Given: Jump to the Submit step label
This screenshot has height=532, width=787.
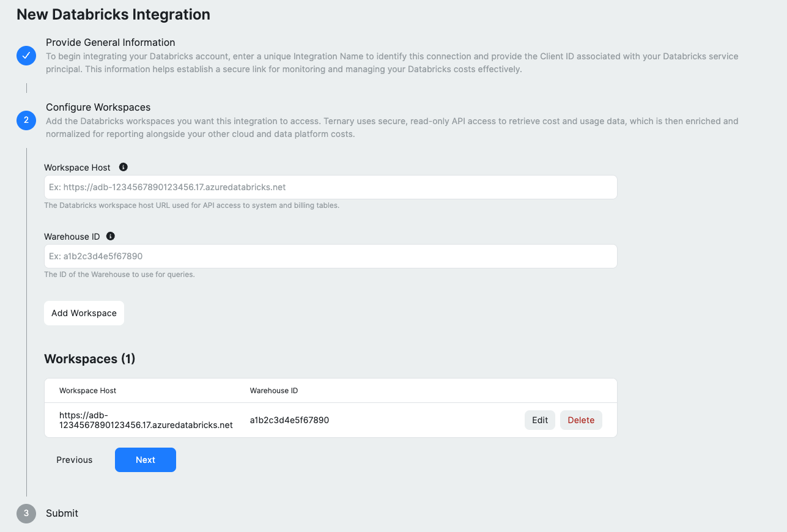Looking at the screenshot, I should [62, 513].
